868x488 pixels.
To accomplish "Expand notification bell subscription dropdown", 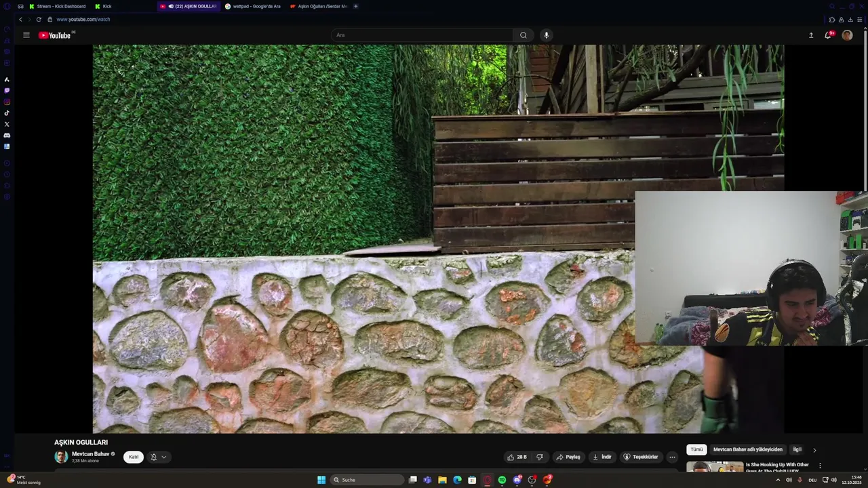I will click(x=158, y=457).
